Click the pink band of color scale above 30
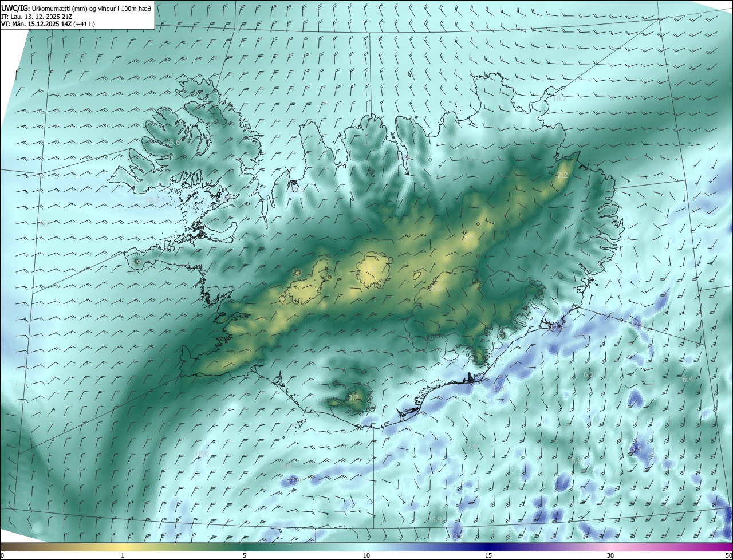This screenshot has width=733, height=560. pos(610,547)
